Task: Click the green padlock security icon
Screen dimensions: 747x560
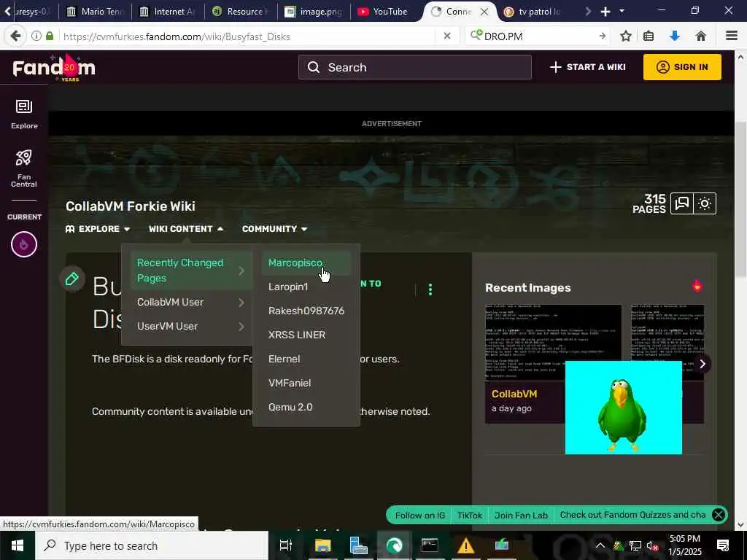Action: point(50,36)
